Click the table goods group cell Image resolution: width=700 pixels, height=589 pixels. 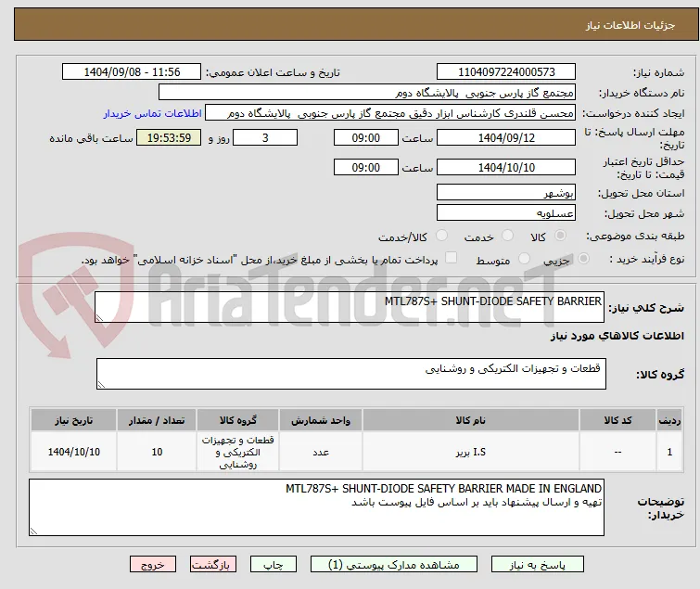pos(237,452)
